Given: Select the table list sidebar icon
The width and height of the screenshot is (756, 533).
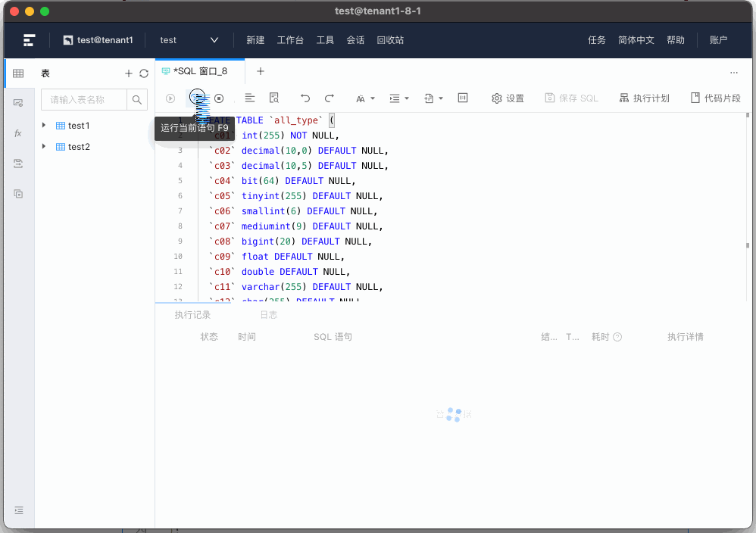Looking at the screenshot, I should (x=18, y=73).
